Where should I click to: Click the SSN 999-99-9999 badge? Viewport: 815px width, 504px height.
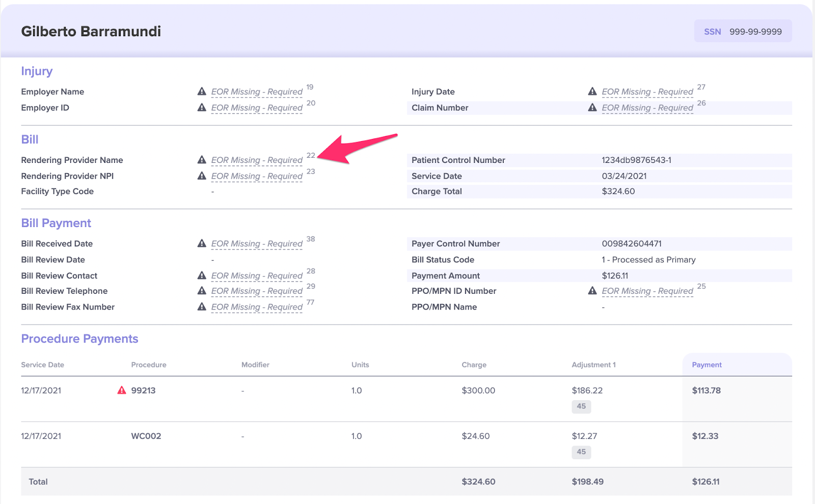point(743,32)
